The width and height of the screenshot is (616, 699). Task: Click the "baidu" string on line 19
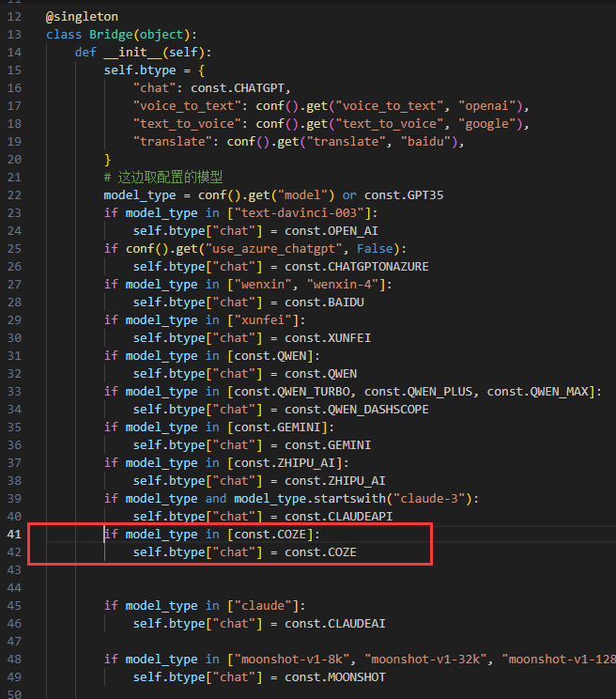(x=425, y=141)
